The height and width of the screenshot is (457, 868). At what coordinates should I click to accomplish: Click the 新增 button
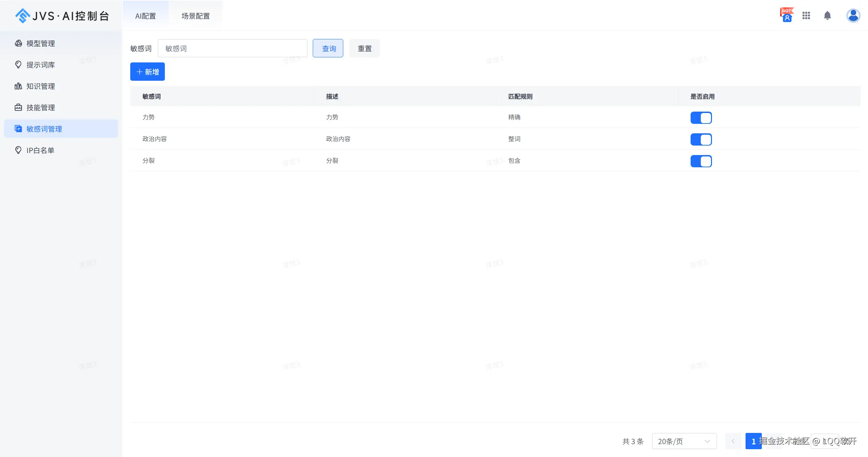click(x=147, y=72)
